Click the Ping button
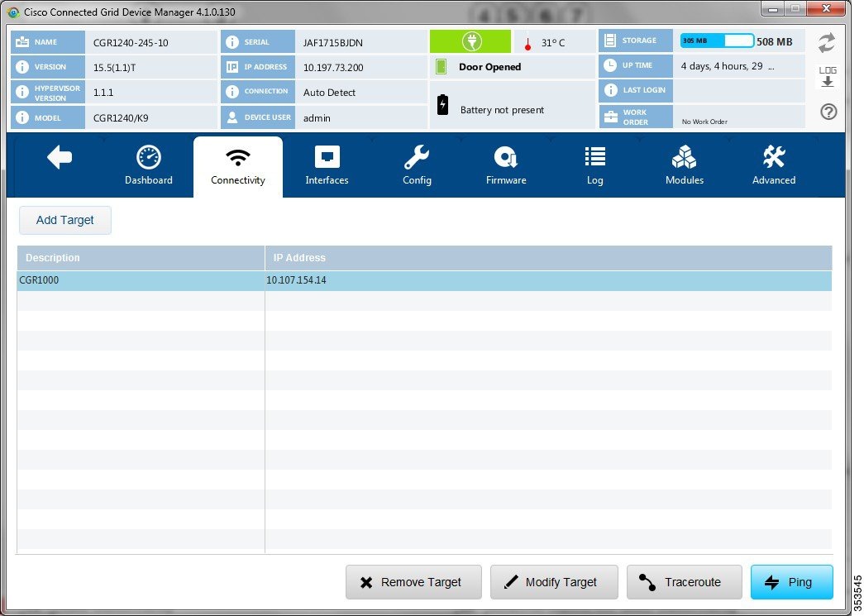Screen dimensions: 864x616 coord(791,582)
